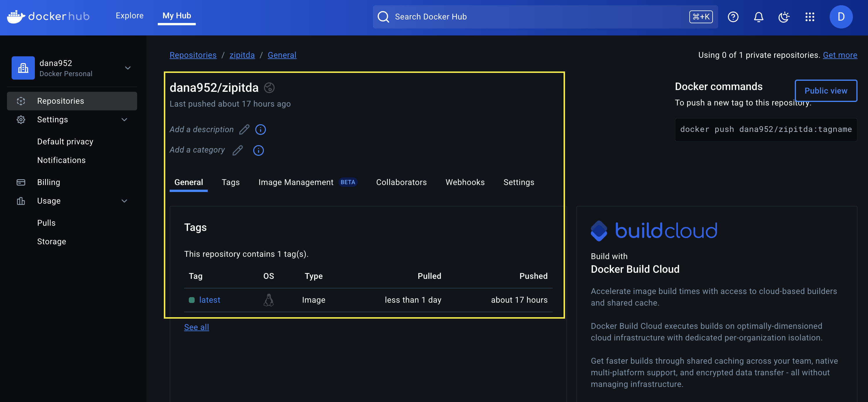Expand the dana952 account switcher

127,68
